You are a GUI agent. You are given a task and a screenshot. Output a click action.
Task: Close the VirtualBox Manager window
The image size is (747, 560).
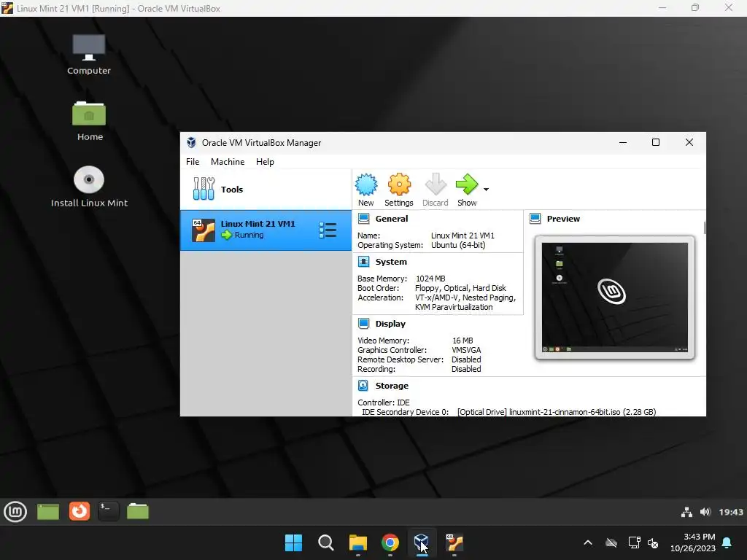[x=689, y=142]
